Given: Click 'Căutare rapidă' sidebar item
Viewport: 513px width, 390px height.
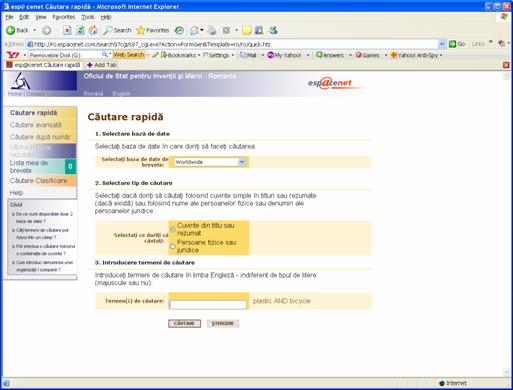Looking at the screenshot, I should (x=34, y=113).
